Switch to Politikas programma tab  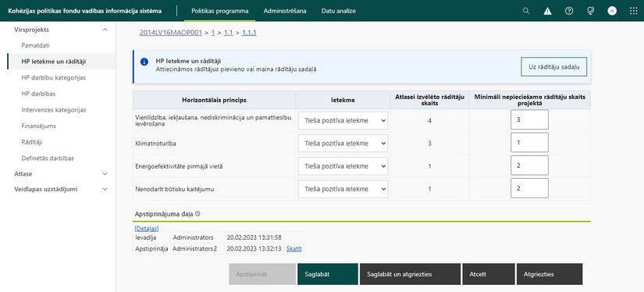tap(219, 11)
